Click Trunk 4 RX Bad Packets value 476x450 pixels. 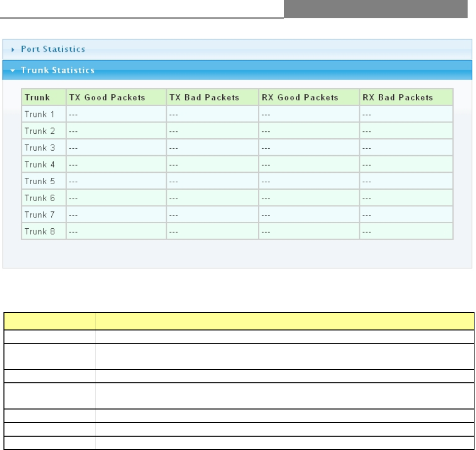(406, 164)
